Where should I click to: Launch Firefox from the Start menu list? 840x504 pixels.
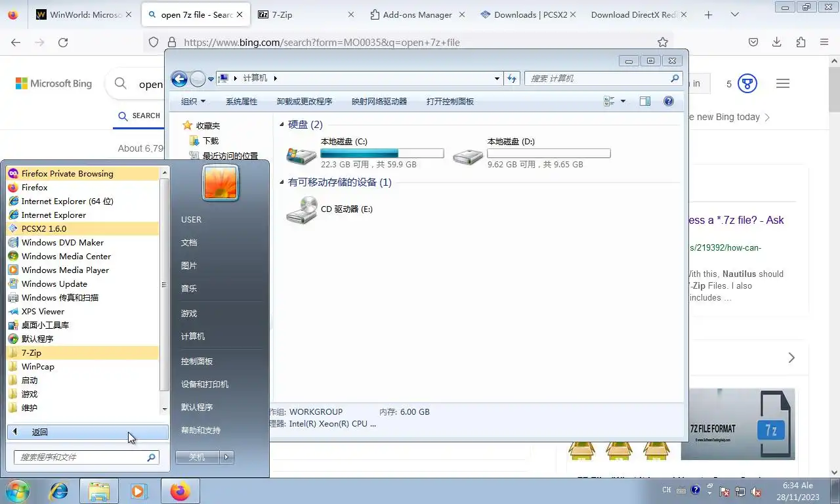point(83,187)
